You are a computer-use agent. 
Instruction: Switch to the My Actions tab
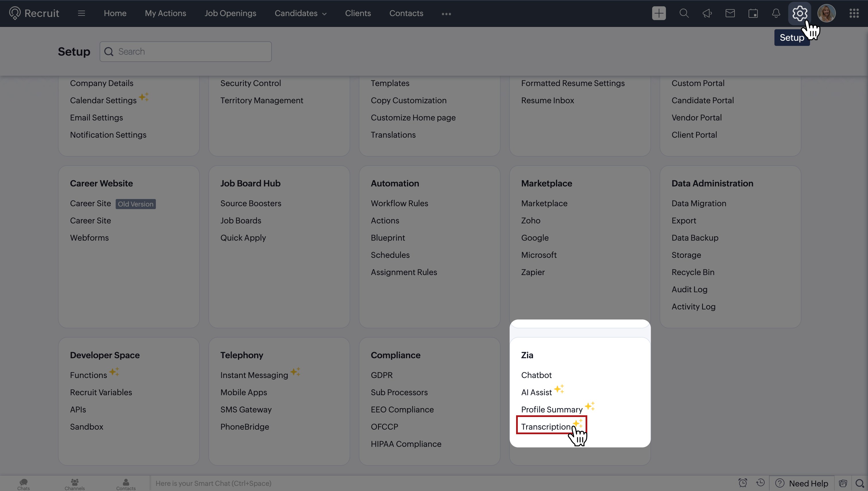[x=165, y=13]
